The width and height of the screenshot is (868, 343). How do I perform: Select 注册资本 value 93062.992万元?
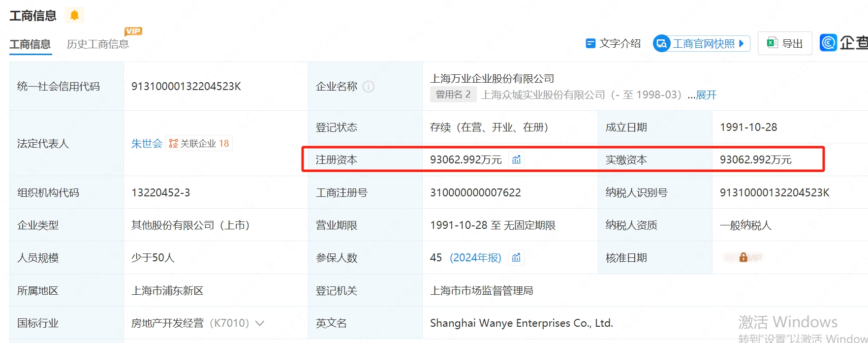click(466, 160)
